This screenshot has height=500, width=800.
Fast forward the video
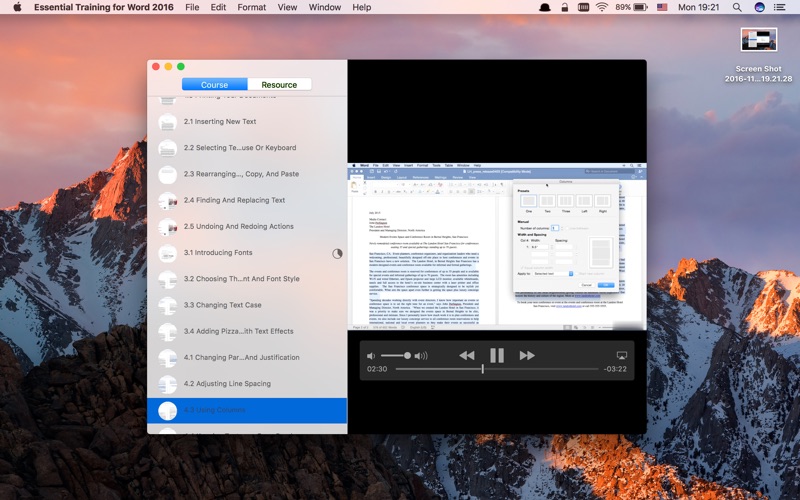click(x=527, y=356)
